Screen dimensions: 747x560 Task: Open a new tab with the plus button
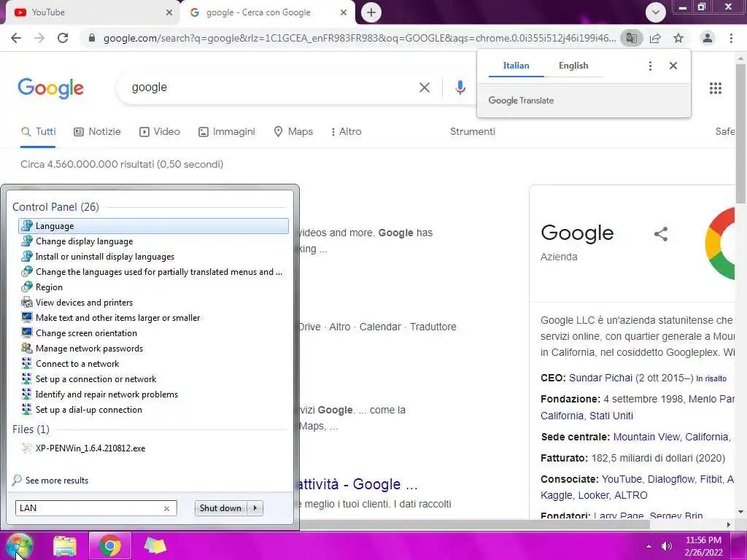[371, 12]
